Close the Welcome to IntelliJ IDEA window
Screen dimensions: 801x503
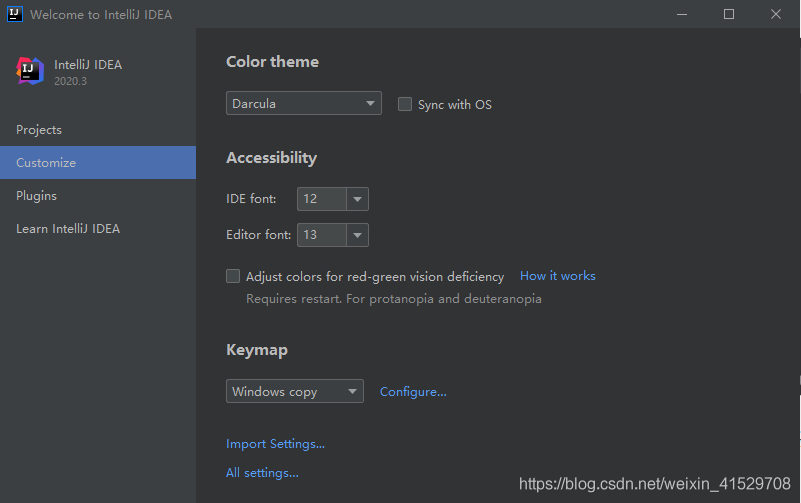(776, 14)
